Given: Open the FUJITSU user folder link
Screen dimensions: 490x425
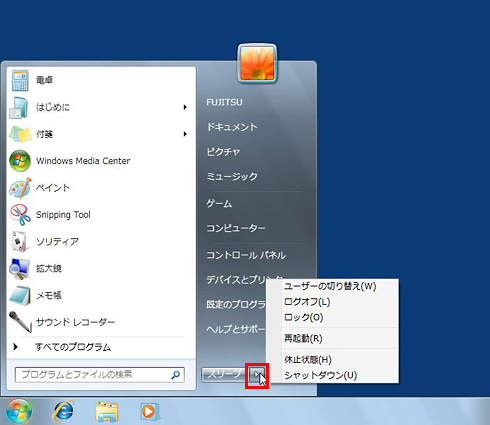Looking at the screenshot, I should [x=224, y=102].
